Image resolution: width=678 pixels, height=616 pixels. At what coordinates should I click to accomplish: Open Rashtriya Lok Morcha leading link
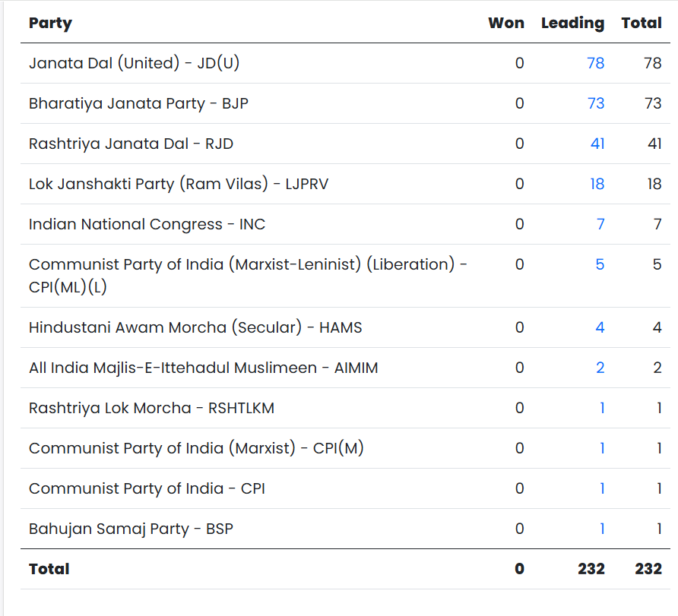[x=602, y=408]
